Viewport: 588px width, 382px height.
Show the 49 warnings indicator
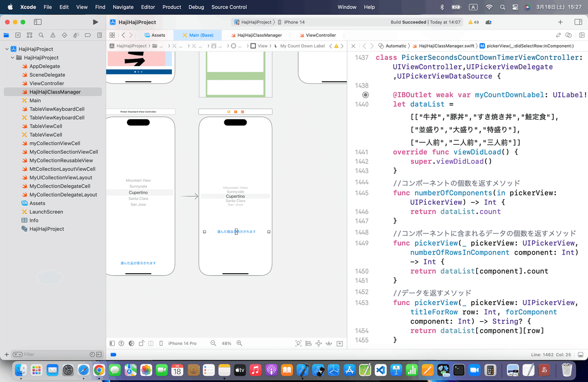click(474, 22)
